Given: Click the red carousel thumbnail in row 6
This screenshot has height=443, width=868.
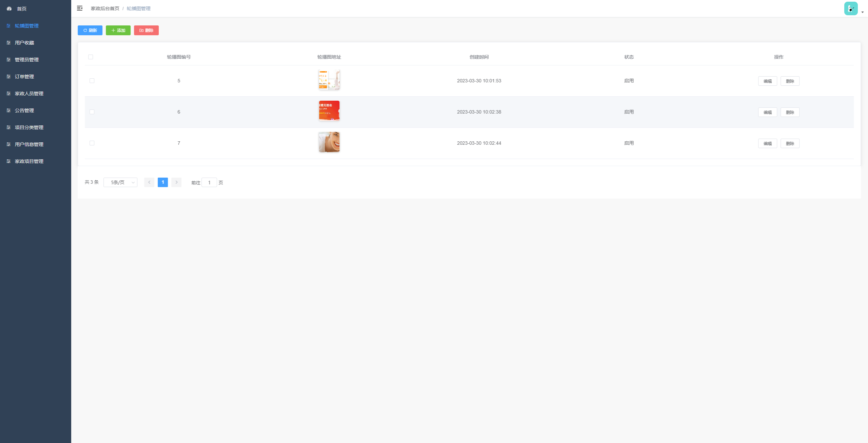Looking at the screenshot, I should pyautogui.click(x=329, y=111).
